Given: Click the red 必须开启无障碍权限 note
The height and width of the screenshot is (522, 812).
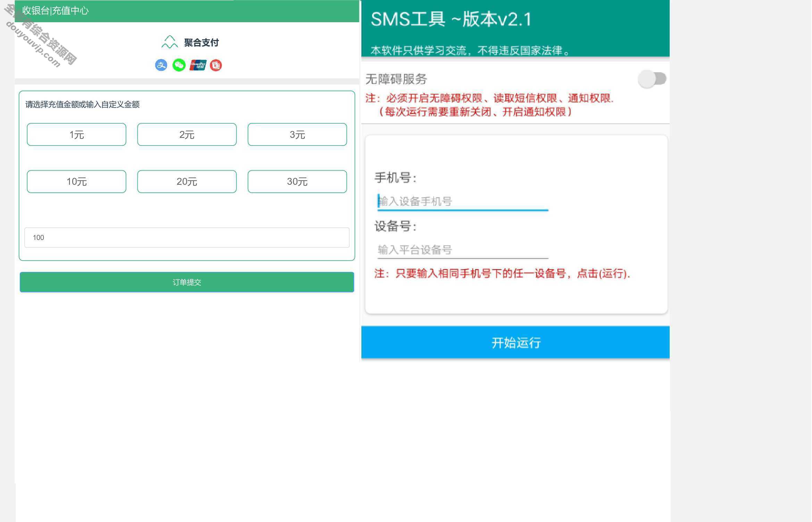Looking at the screenshot, I should point(489,98).
